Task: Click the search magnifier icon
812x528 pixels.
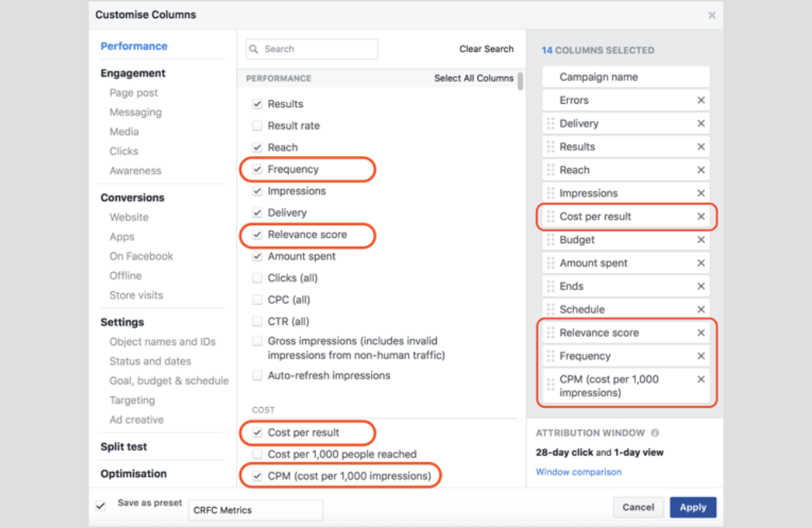Action: (254, 49)
